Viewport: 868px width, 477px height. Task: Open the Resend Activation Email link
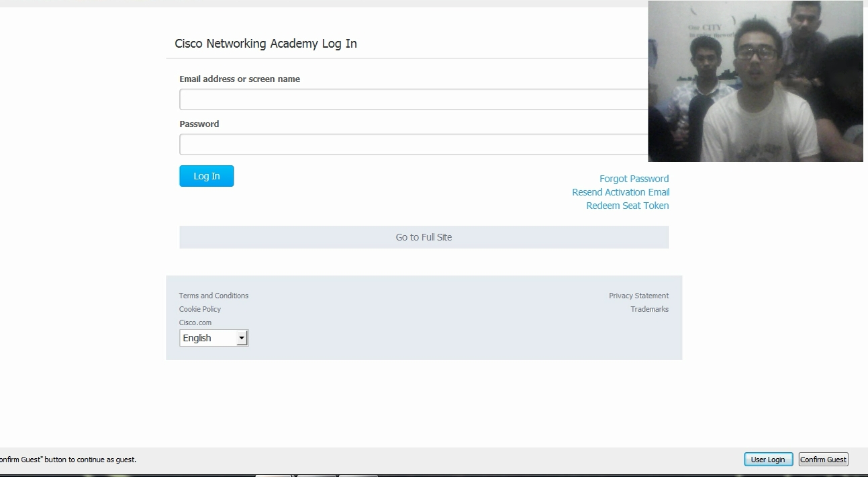click(x=620, y=192)
